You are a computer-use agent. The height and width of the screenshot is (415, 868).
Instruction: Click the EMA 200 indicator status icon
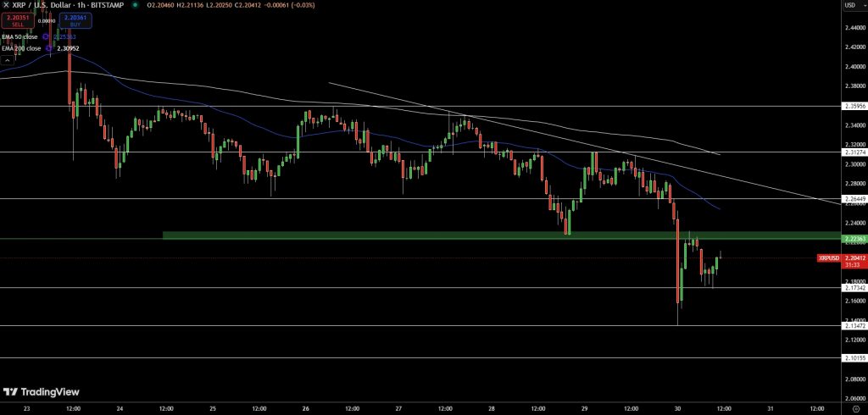[x=48, y=48]
